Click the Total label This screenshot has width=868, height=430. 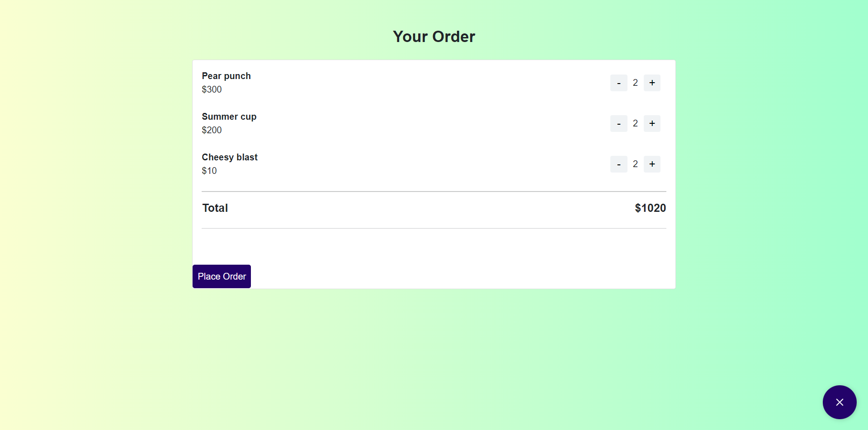tap(215, 208)
